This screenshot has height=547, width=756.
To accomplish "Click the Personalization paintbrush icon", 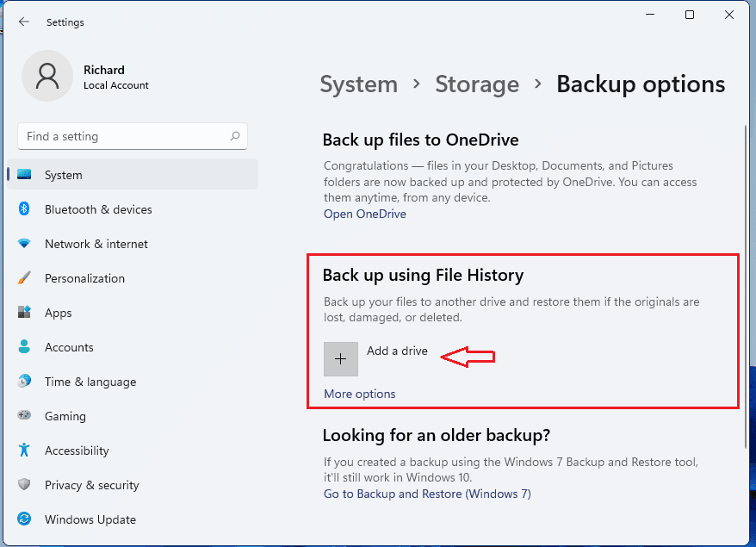I will click(x=25, y=278).
